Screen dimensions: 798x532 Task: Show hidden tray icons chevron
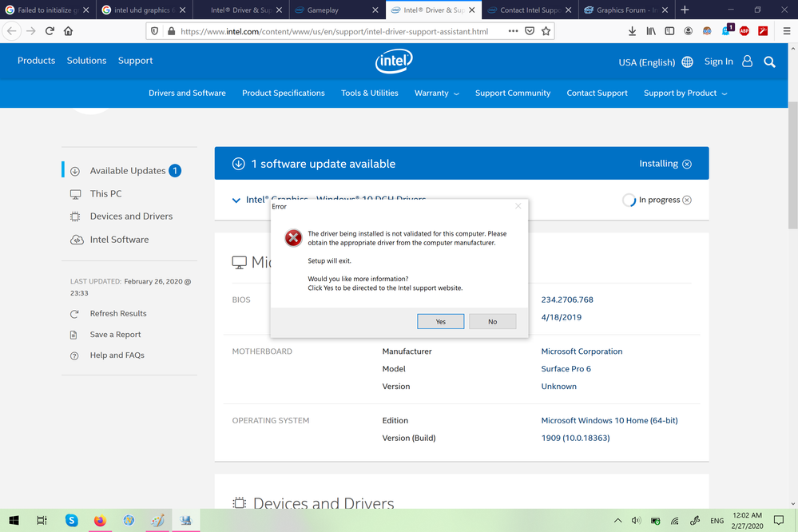coord(617,520)
